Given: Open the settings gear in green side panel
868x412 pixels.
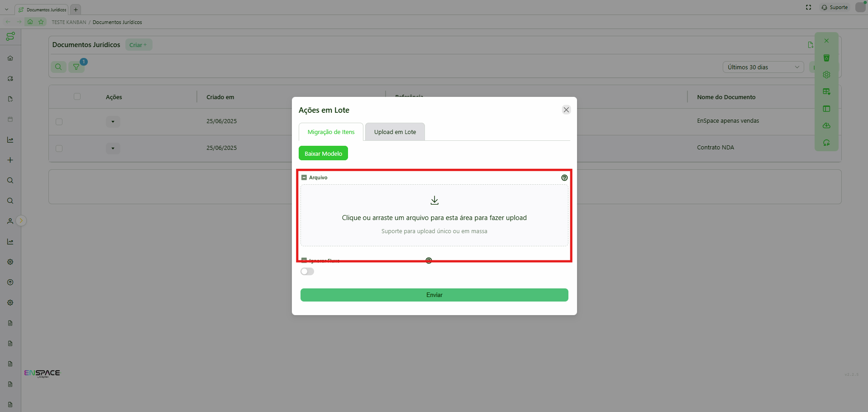Looking at the screenshot, I should click(x=826, y=75).
